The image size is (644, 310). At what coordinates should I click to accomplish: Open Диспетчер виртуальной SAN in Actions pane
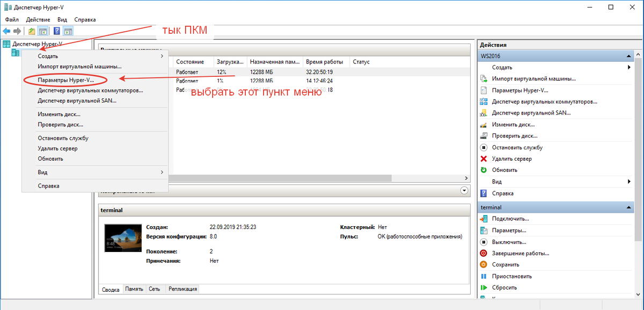point(531,113)
